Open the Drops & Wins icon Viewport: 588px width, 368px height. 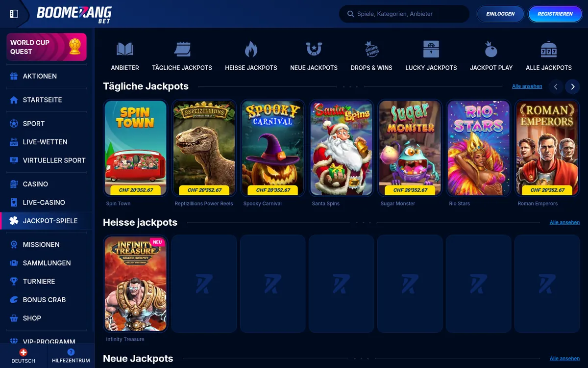(371, 49)
